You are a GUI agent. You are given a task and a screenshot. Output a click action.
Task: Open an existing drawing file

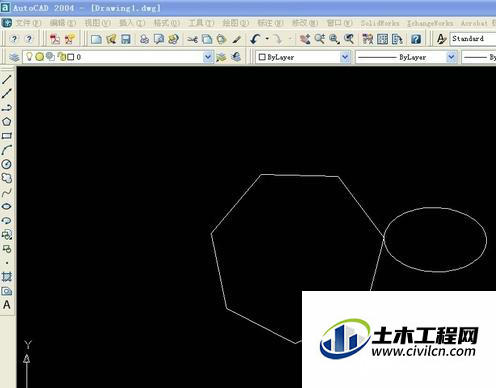(111, 39)
